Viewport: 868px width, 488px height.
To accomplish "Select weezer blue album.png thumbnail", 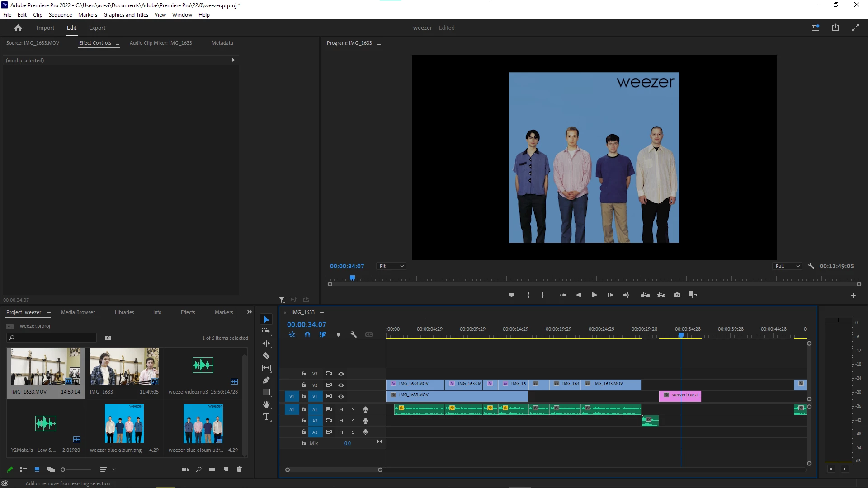I will (x=124, y=423).
